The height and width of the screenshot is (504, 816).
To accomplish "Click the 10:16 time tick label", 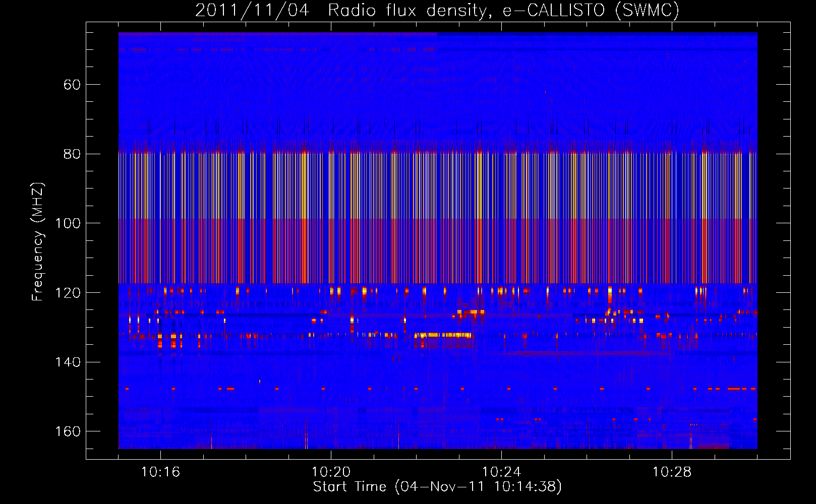I will click(160, 472).
